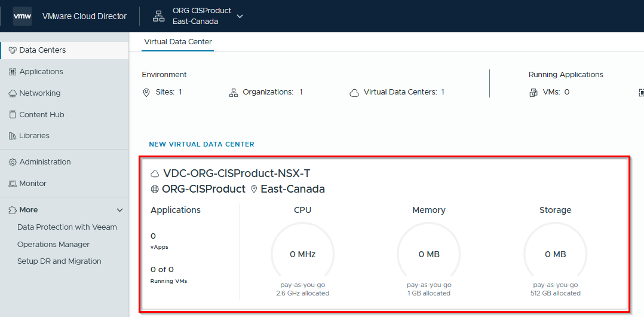Click the ORG-CISProduct organization name
The height and width of the screenshot is (317, 644).
coord(204,189)
